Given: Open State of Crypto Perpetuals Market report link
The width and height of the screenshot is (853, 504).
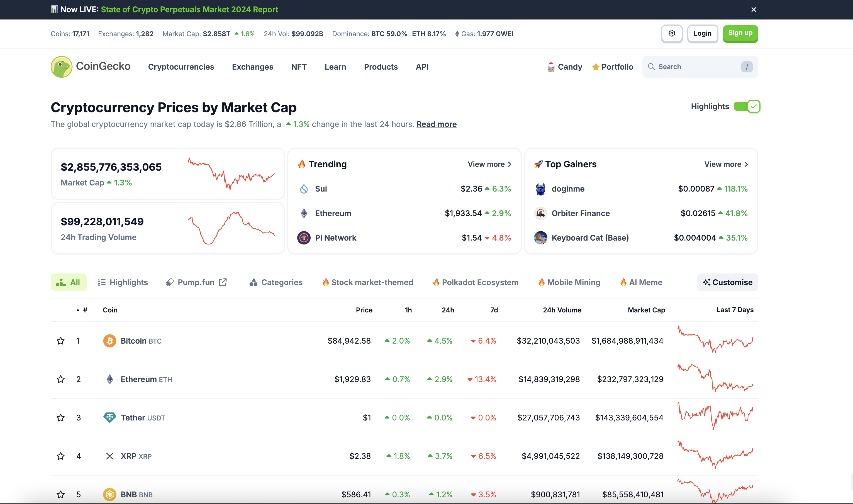Looking at the screenshot, I should (189, 9).
